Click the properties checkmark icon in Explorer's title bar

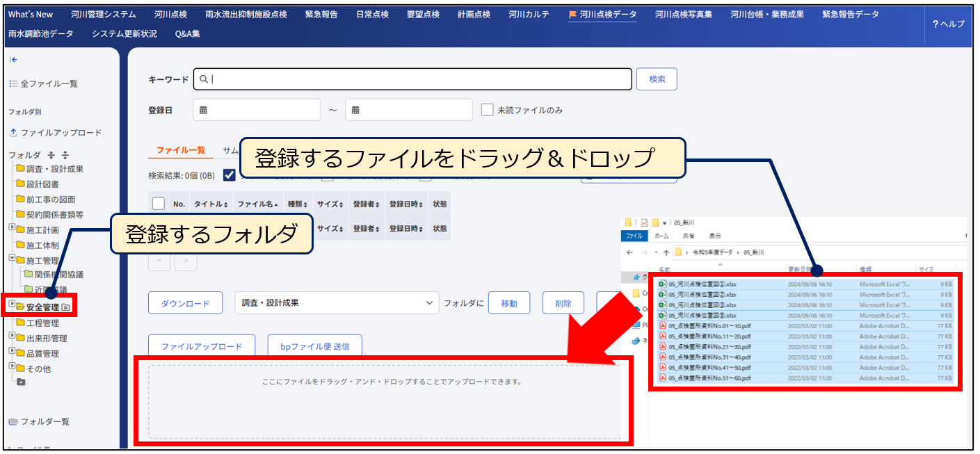[x=644, y=222]
